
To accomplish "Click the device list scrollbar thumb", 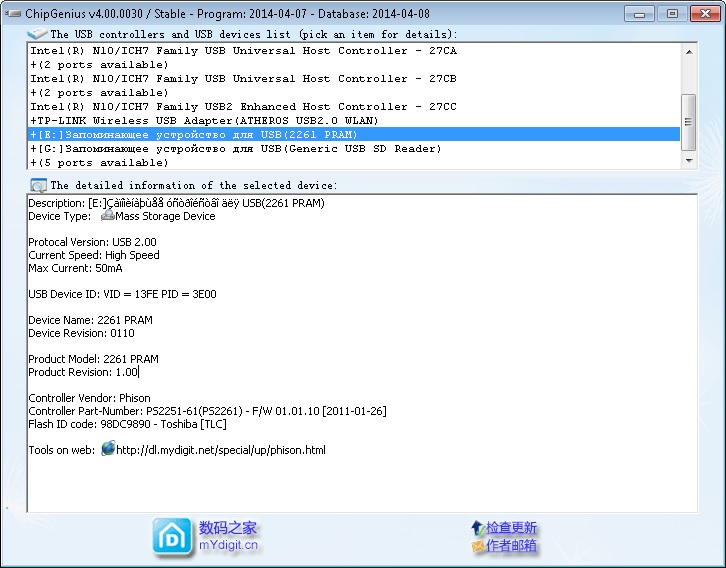I will tap(689, 122).
